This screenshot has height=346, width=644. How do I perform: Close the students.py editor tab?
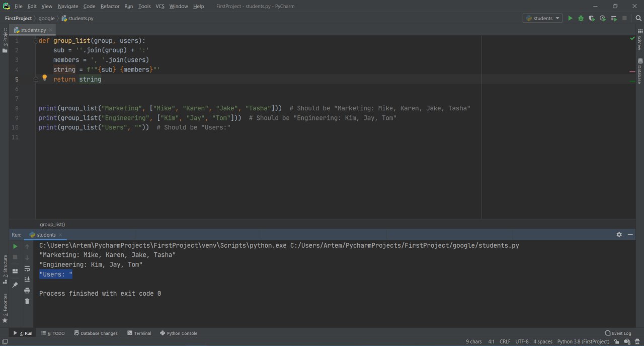[x=51, y=30]
